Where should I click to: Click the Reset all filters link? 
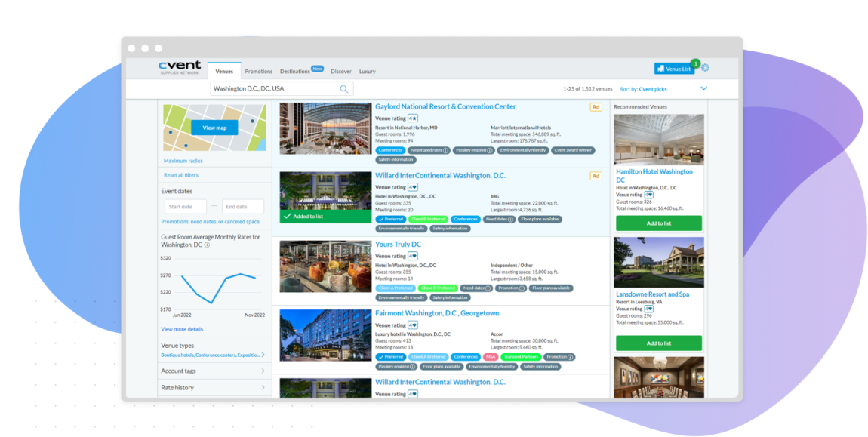(181, 175)
